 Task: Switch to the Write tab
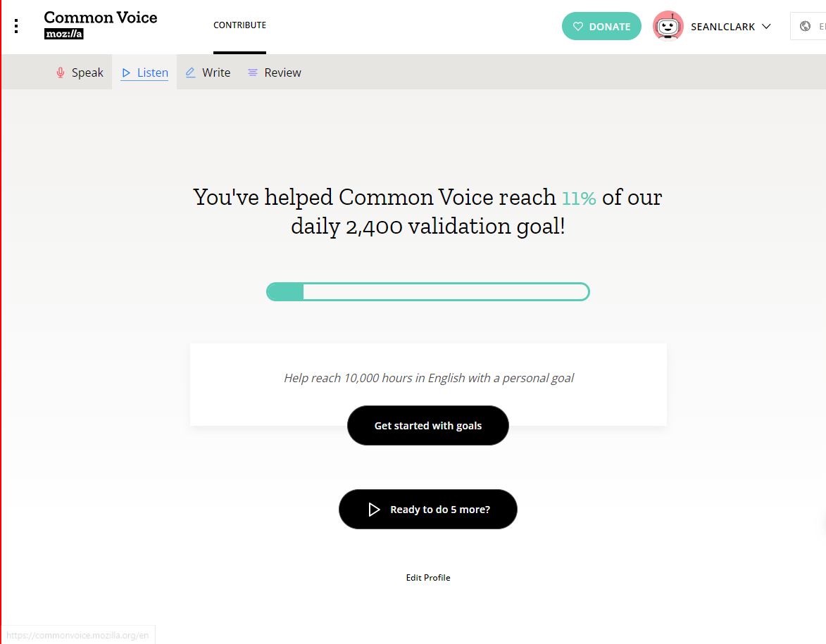point(208,72)
